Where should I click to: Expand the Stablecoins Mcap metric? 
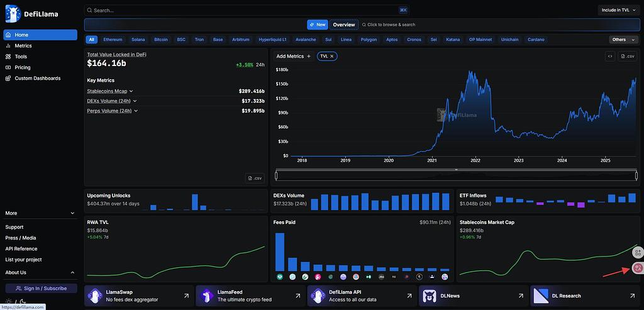point(110,91)
